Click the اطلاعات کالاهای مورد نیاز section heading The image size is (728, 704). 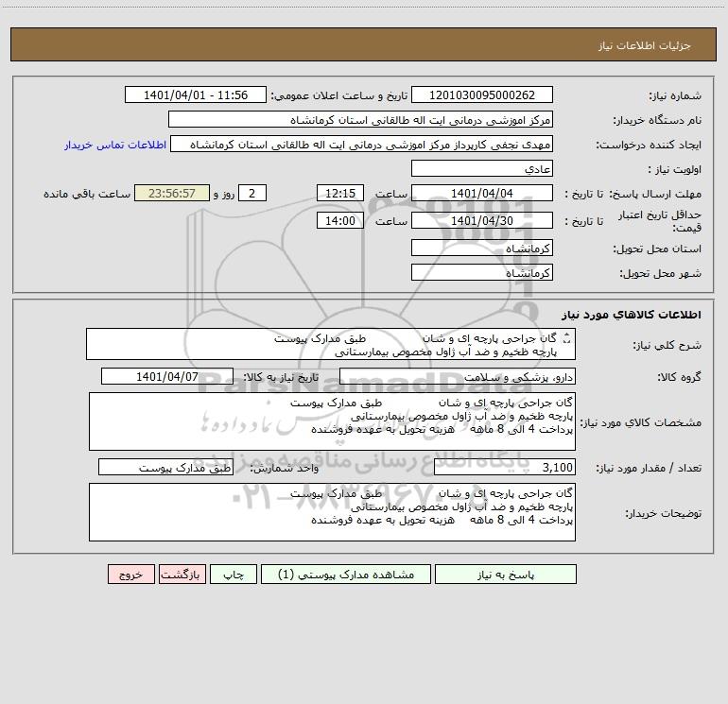tap(632, 314)
